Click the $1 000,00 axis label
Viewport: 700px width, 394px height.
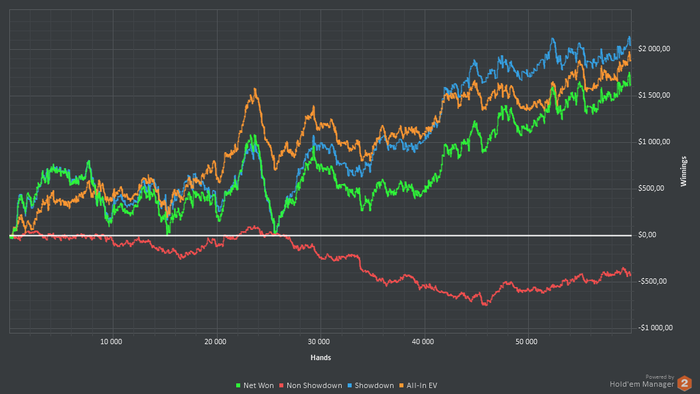pyautogui.click(x=654, y=141)
